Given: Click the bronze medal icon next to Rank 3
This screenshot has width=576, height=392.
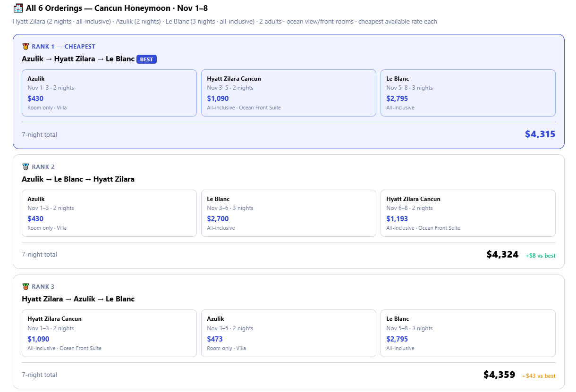Looking at the screenshot, I should click(x=25, y=286).
